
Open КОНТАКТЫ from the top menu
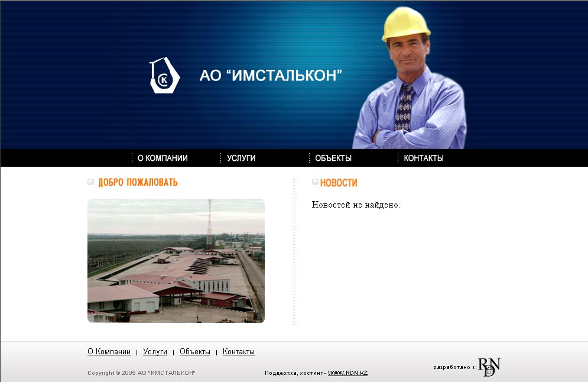(423, 158)
